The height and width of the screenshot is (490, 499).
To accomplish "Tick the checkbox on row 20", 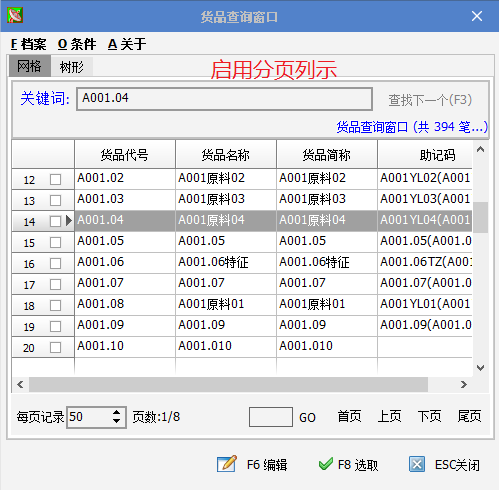I will 55,347.
